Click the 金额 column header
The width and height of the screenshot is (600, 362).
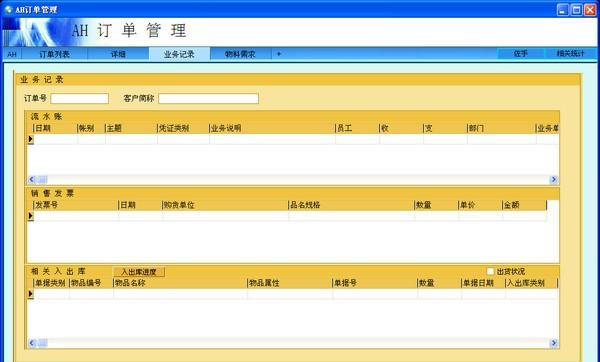[x=524, y=205]
